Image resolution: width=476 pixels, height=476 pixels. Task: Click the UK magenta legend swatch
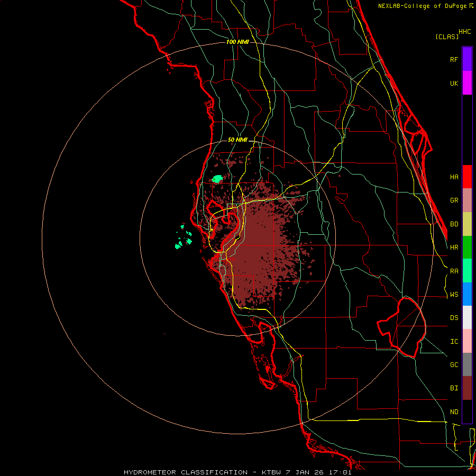[467, 83]
